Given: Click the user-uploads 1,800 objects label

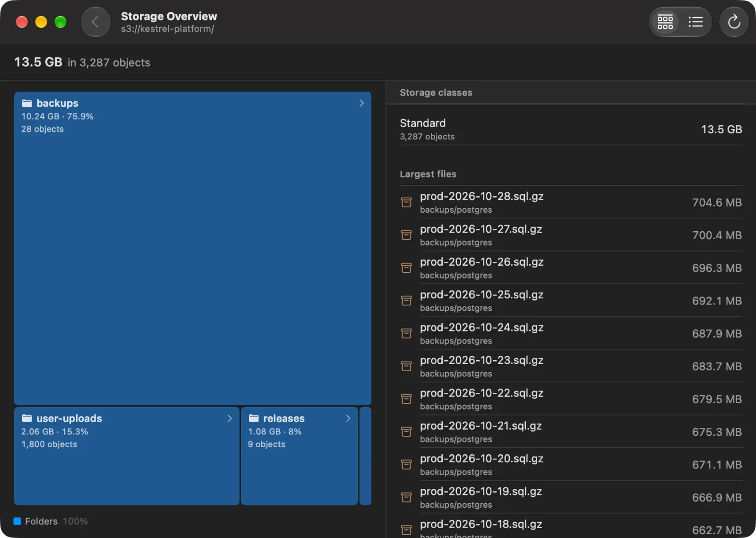Looking at the screenshot, I should [x=49, y=444].
